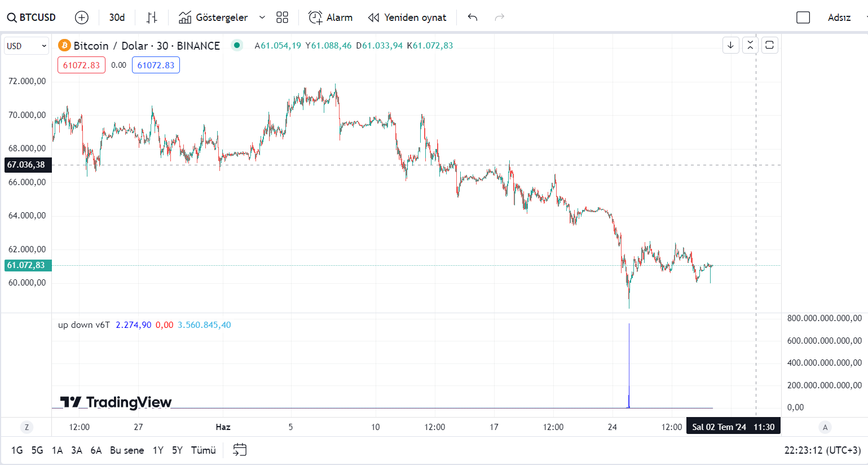
Task: Toggle the market status green dot
Action: pyautogui.click(x=237, y=45)
